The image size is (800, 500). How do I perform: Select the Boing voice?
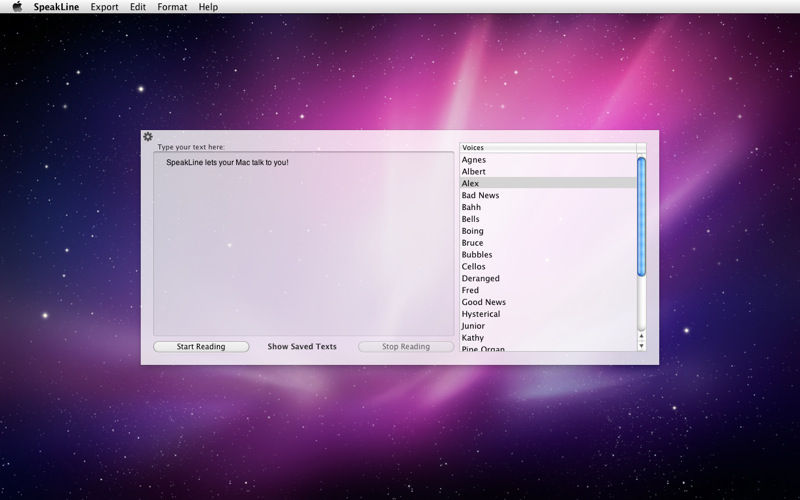(x=548, y=231)
